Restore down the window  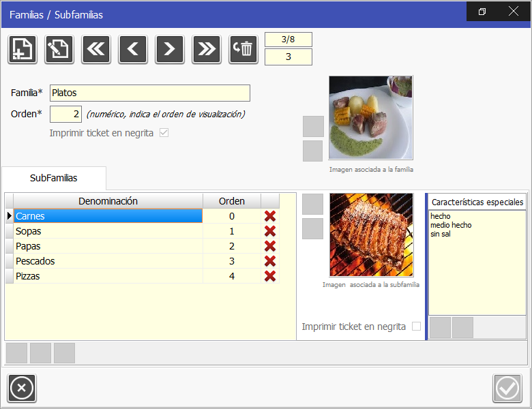pos(482,12)
